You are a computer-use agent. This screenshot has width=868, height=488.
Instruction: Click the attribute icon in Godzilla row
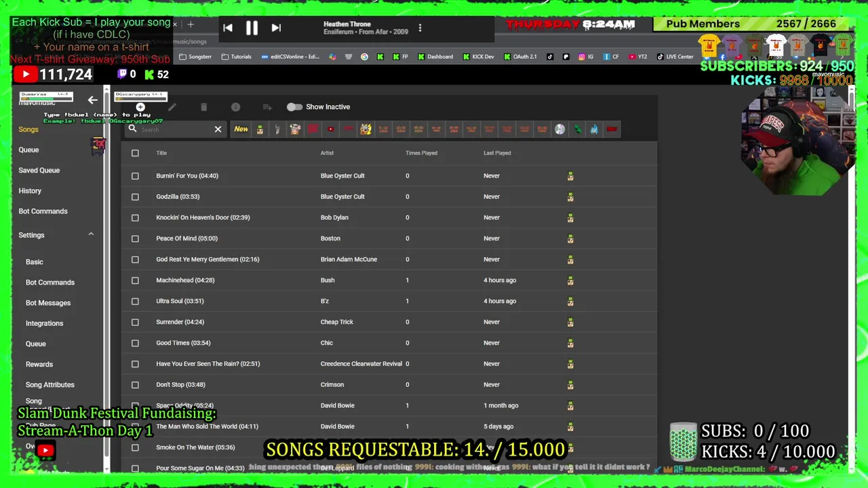570,197
